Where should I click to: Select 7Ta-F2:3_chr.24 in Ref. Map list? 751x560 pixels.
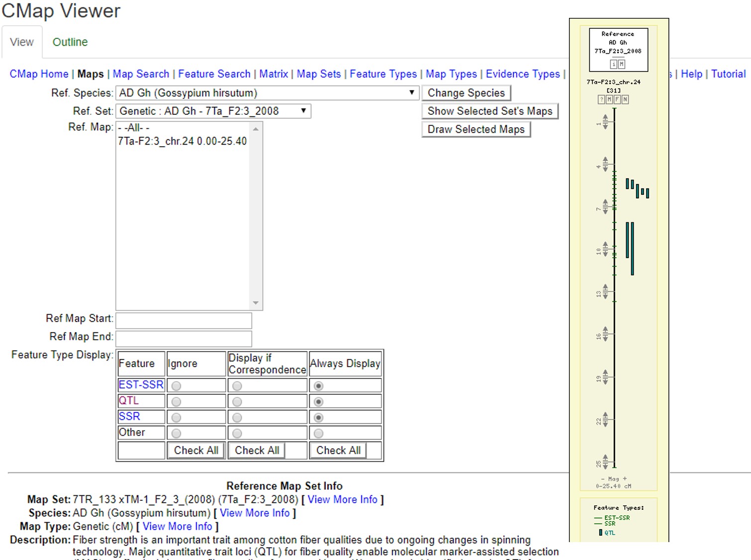[182, 141]
